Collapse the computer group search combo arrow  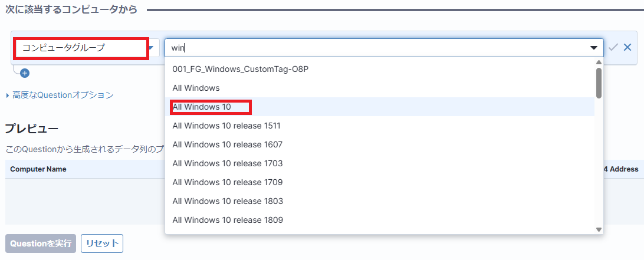pyautogui.click(x=593, y=48)
